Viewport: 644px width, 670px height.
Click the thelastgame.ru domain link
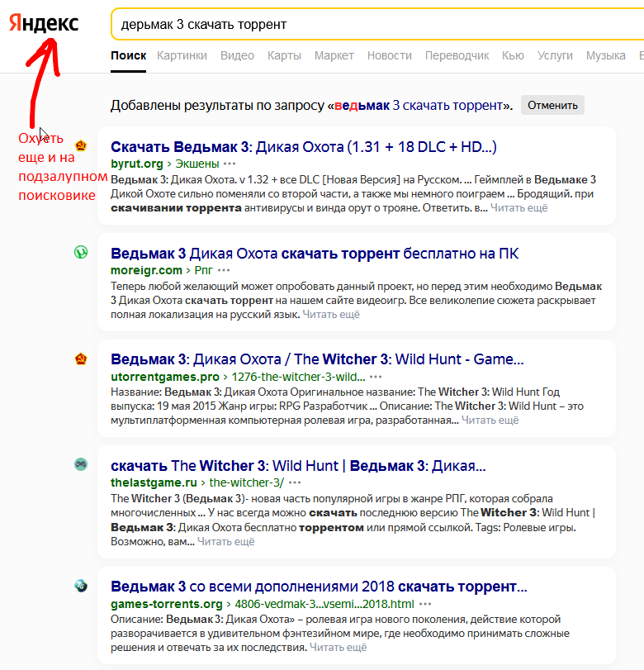154,482
